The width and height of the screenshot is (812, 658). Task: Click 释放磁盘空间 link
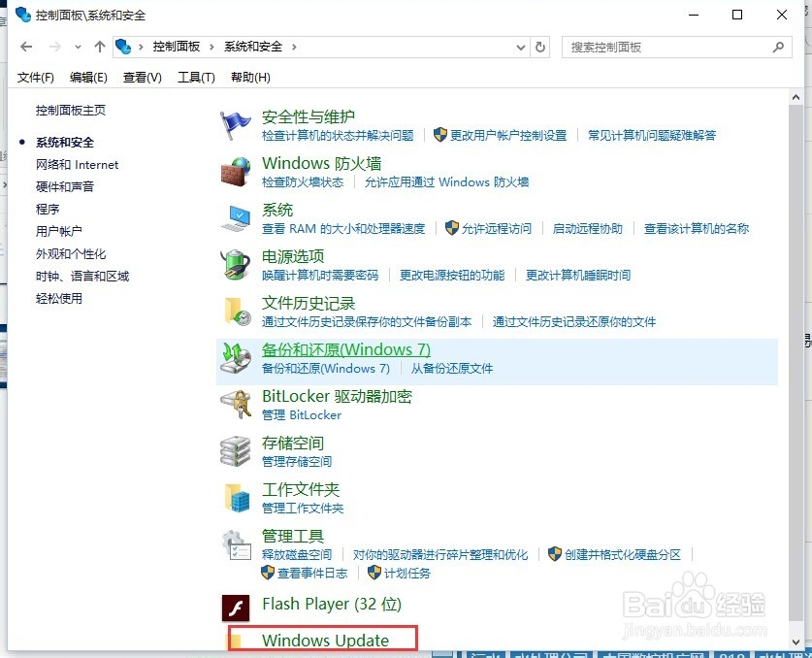click(x=297, y=555)
